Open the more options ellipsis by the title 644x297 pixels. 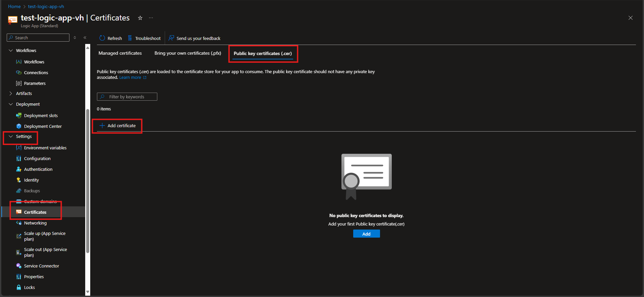click(x=151, y=18)
